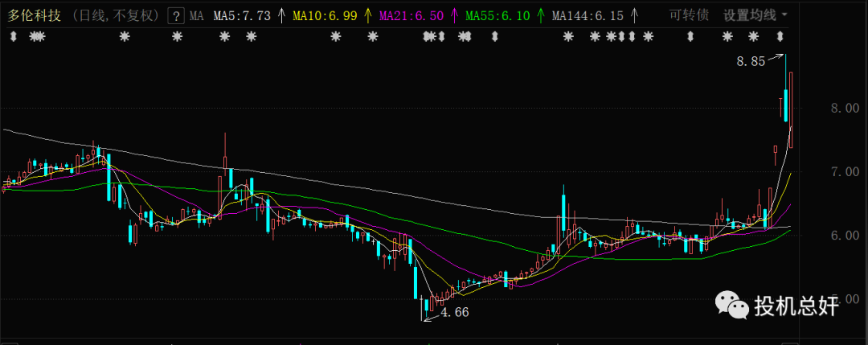
Task: Click the 可转债 link
Action: pos(690,14)
